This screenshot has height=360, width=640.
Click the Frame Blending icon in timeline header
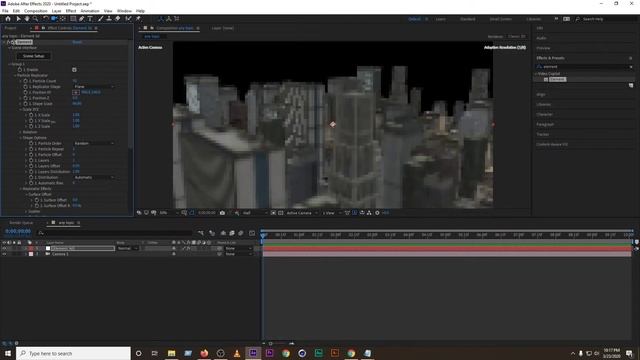pos(232,233)
